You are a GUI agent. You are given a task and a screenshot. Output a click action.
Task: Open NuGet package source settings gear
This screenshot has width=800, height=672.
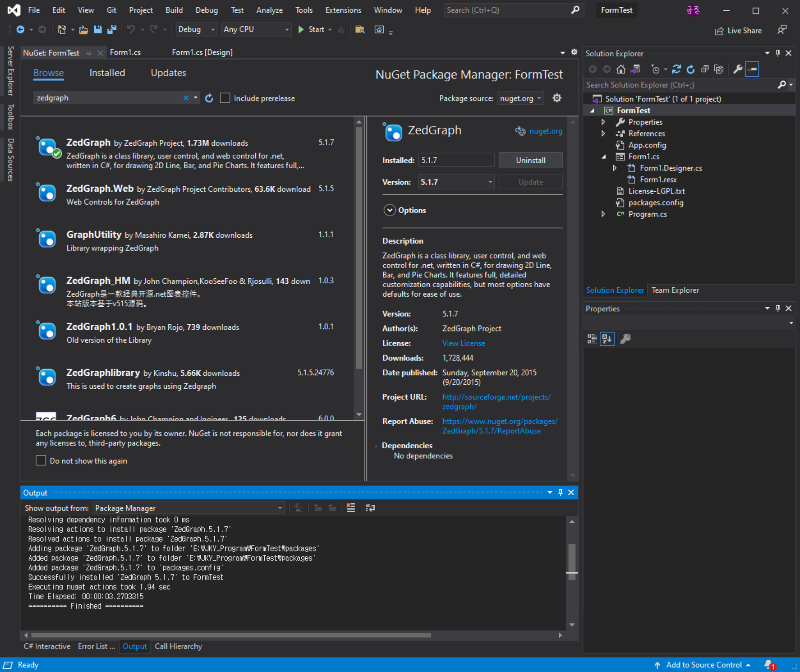tap(557, 98)
